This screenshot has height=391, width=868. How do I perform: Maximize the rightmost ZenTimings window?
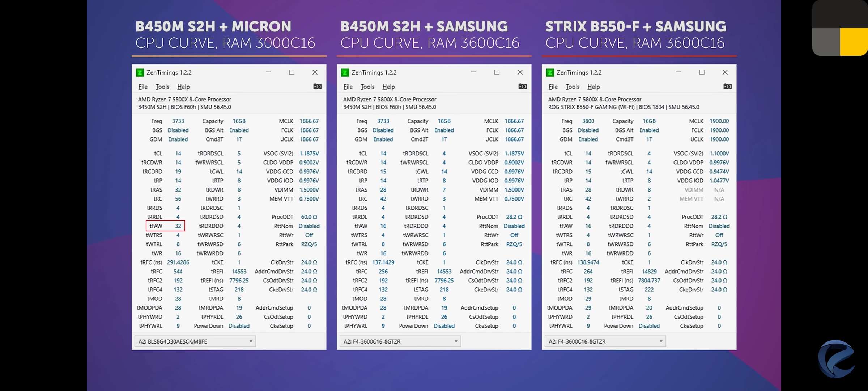pos(702,72)
